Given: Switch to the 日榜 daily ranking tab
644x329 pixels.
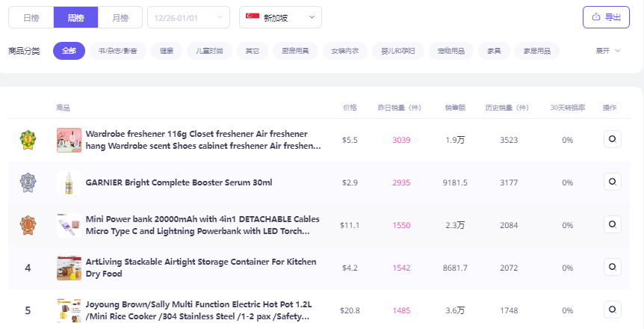Looking at the screenshot, I should point(31,18).
